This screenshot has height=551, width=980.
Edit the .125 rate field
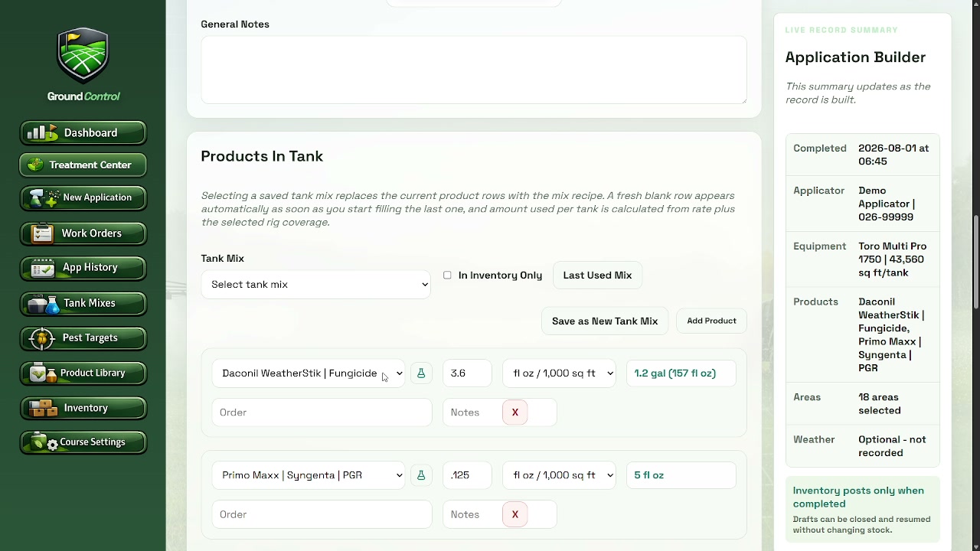coord(467,475)
